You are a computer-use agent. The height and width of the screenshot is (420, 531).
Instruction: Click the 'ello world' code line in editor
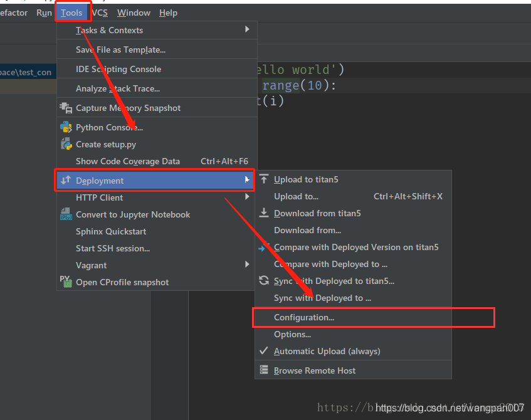click(x=300, y=70)
